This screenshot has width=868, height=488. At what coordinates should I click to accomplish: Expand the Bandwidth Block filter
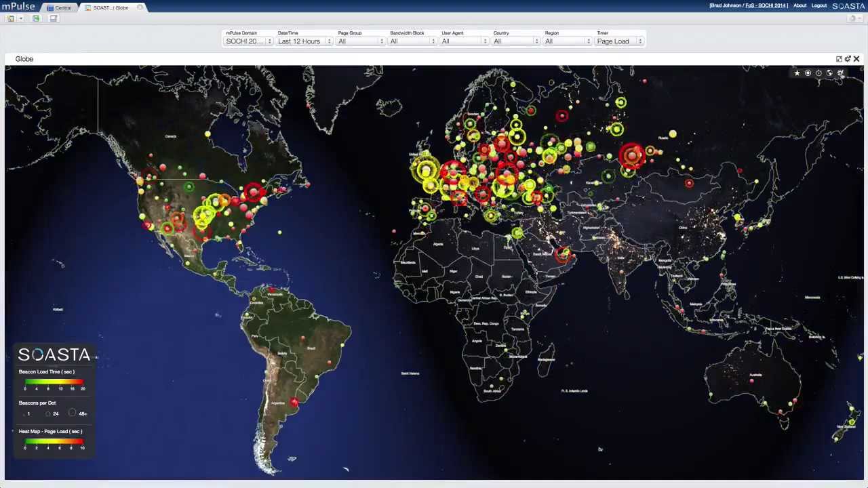(412, 41)
